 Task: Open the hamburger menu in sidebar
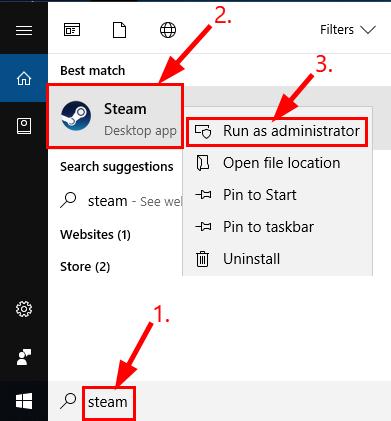coord(24,31)
